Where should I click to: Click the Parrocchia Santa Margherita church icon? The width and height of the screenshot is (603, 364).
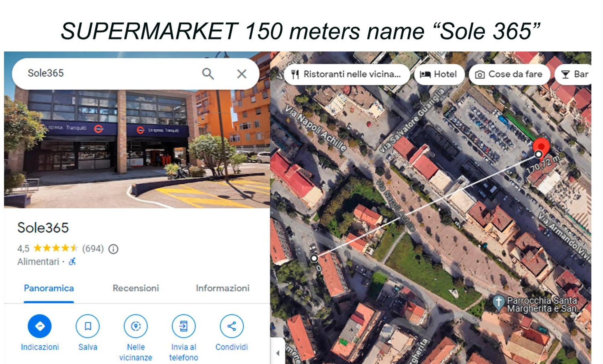pyautogui.click(x=499, y=302)
